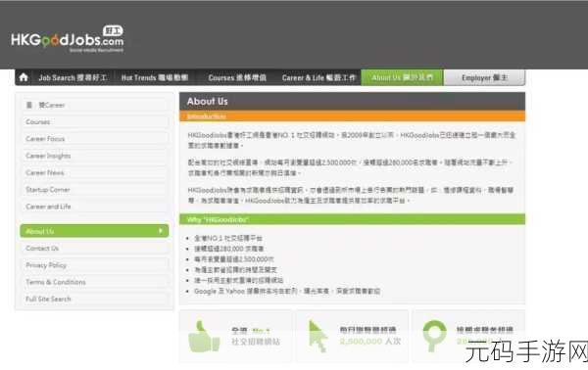Open the Employer tab
Screen dimensions: 588x370
click(x=484, y=78)
